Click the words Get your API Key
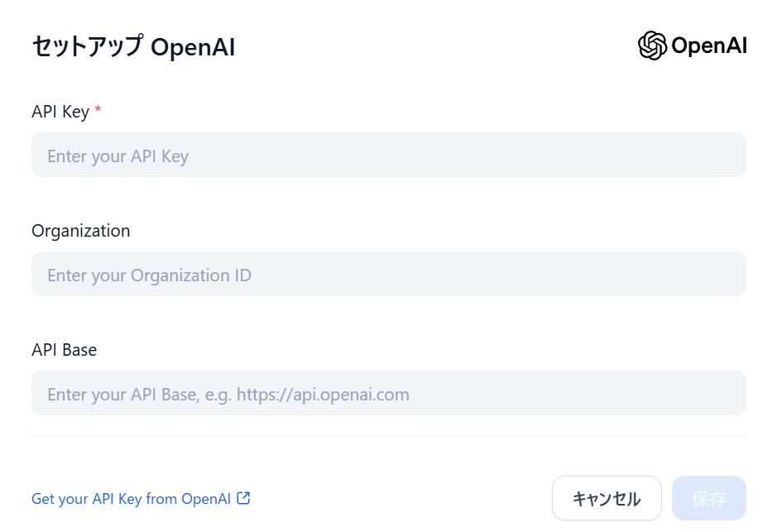The height and width of the screenshot is (532, 777). tap(76, 499)
